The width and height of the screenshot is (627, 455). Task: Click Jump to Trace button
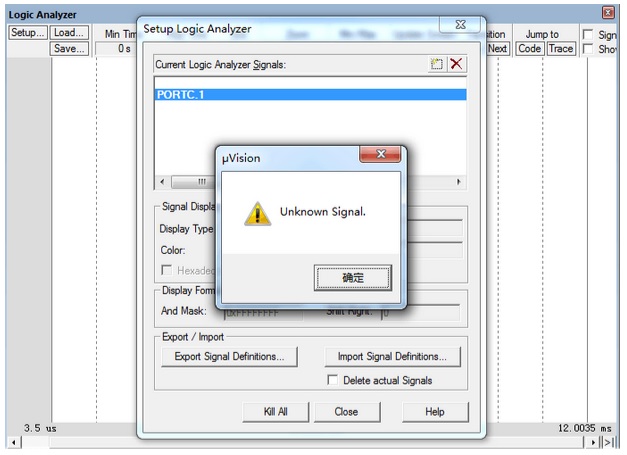pos(561,49)
